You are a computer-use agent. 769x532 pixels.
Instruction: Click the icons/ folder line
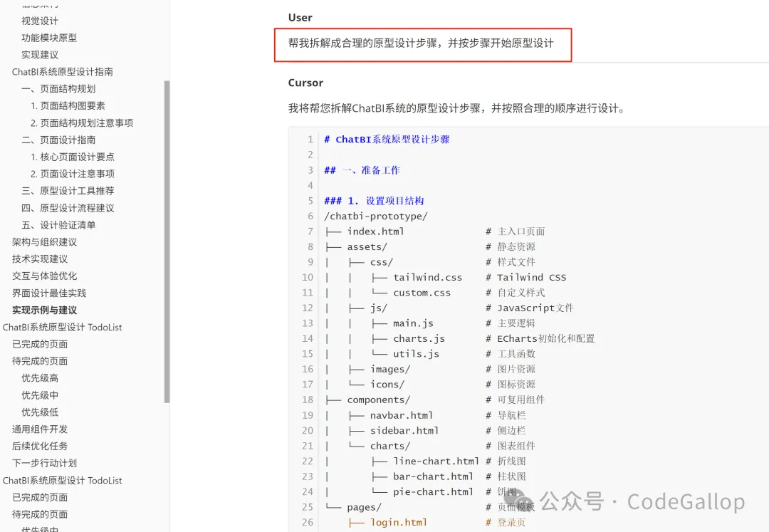(387, 385)
